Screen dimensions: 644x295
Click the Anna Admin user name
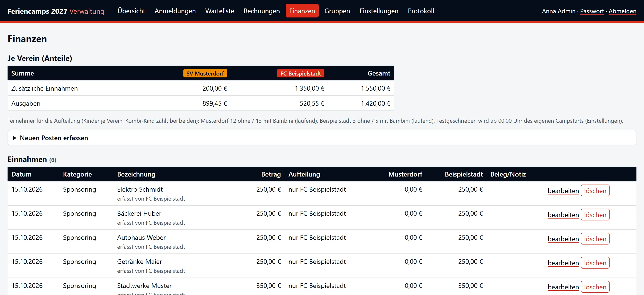click(558, 11)
